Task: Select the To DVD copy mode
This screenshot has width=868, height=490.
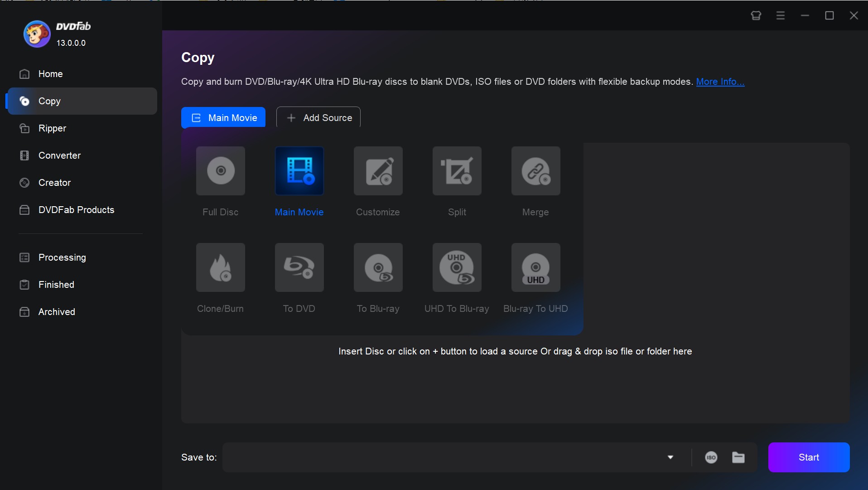Action: pyautogui.click(x=299, y=277)
